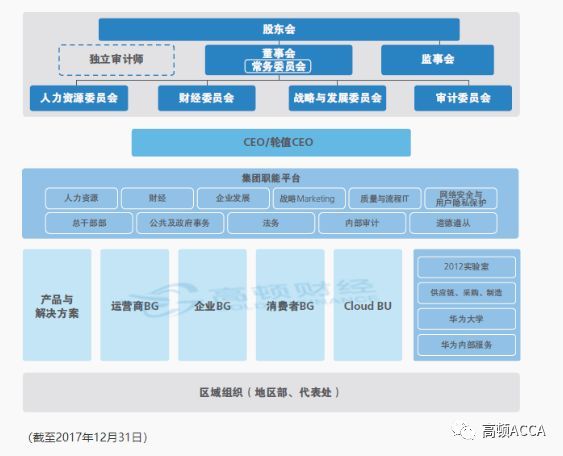The width and height of the screenshot is (563, 456).
Task: Select the 法务 box
Action: 271,223
